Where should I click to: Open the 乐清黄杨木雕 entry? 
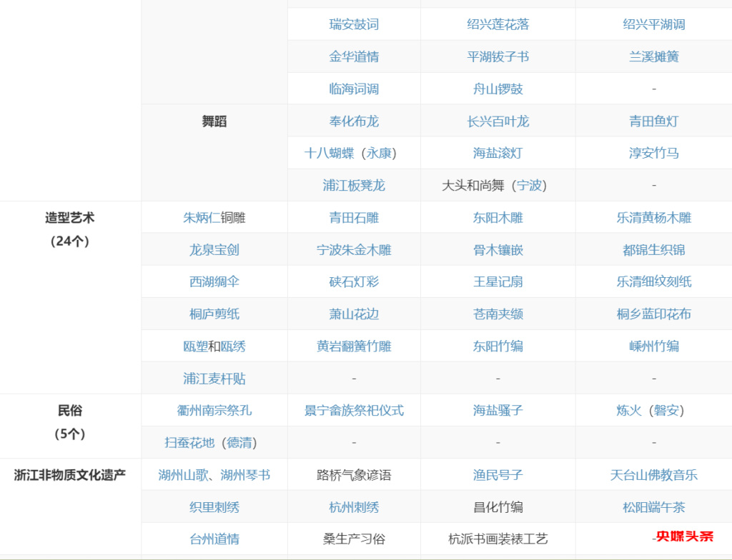[653, 217]
